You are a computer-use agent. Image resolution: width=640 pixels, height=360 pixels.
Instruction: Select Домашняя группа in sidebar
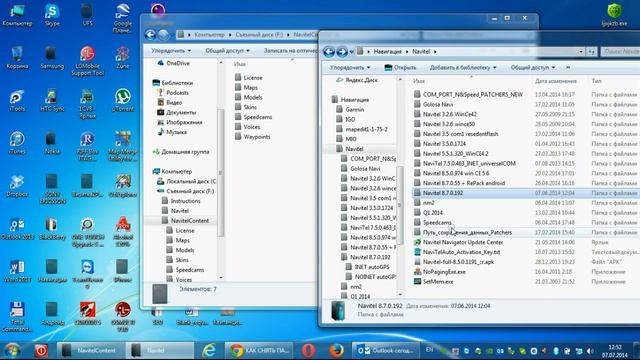185,152
